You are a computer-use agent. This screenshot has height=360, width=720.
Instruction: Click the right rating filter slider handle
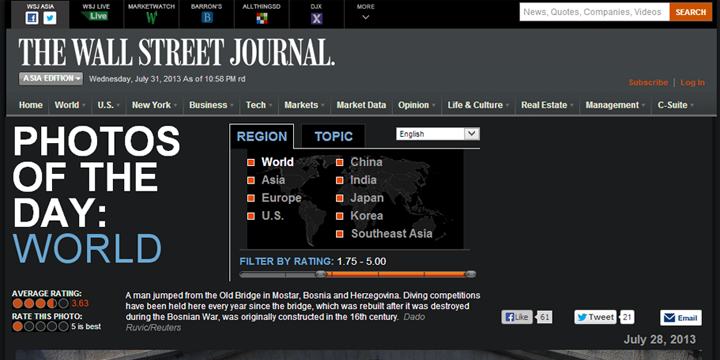point(470,275)
